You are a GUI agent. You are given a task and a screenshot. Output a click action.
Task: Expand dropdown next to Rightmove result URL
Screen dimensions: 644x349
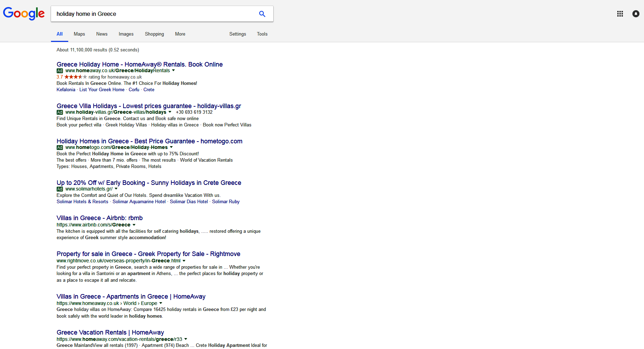point(184,261)
